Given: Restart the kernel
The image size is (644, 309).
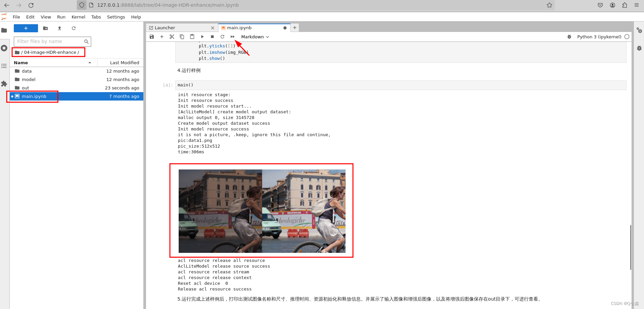Looking at the screenshot, I should click(x=222, y=37).
